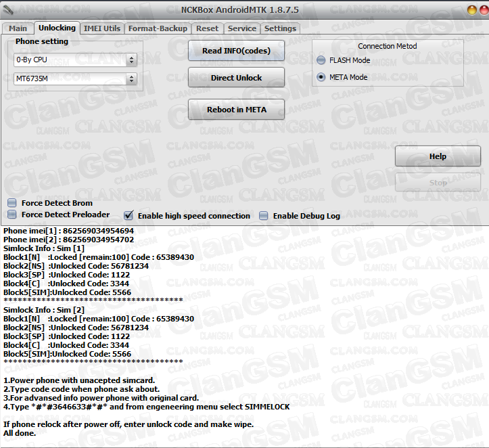489x448 pixels.
Task: Click the NCKBox AndroidMTK 1.8.7.5 title
Action: point(240,9)
